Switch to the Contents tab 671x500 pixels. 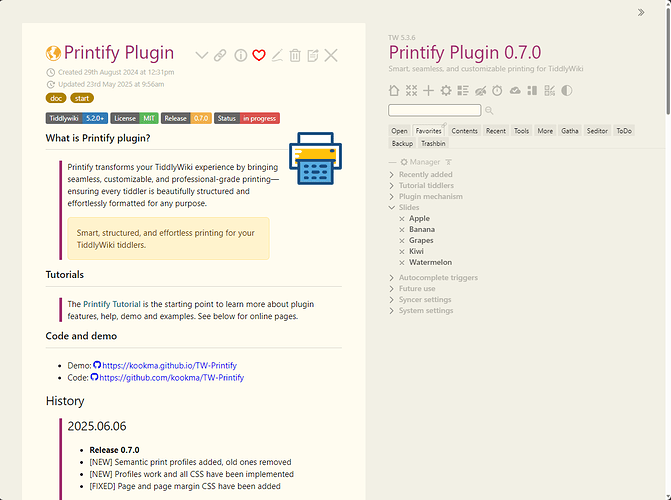coord(464,131)
